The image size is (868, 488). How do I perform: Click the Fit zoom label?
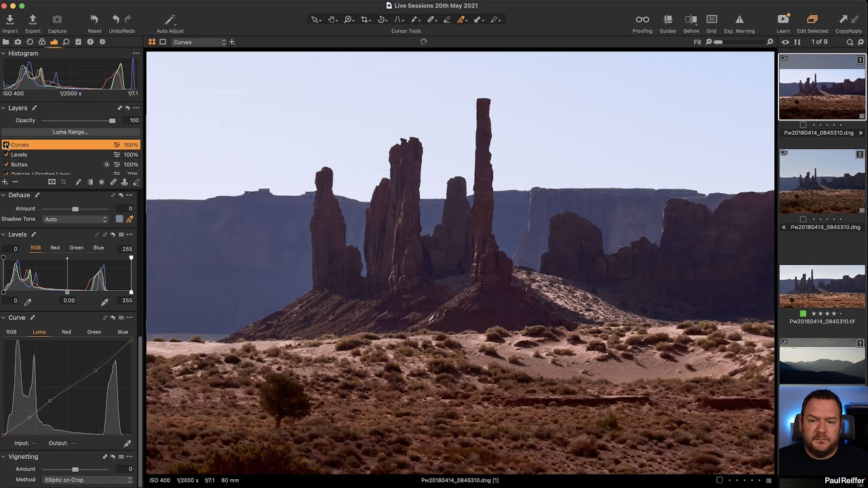coord(697,42)
